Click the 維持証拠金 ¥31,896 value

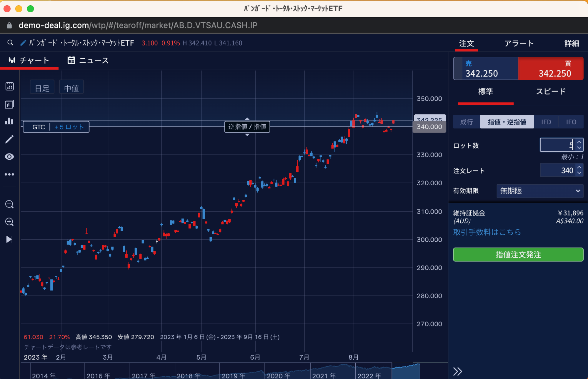(x=570, y=213)
